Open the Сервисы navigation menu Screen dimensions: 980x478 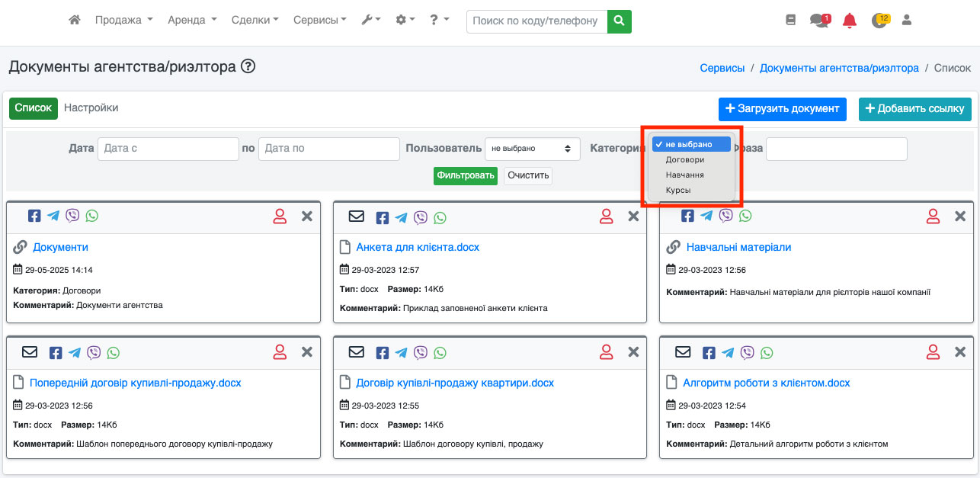click(x=319, y=21)
